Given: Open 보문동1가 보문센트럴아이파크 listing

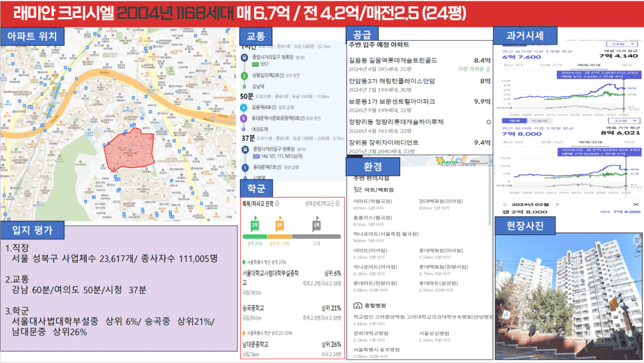Looking at the screenshot, I should 419,106.
